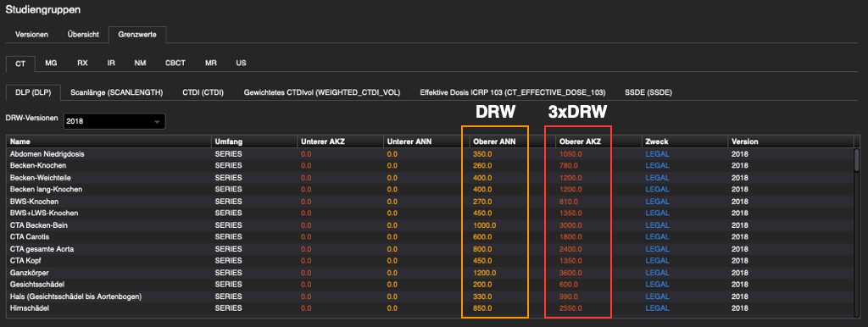Click Oberer ANN value 1000.0
The height and width of the screenshot is (327, 868).
coord(484,225)
